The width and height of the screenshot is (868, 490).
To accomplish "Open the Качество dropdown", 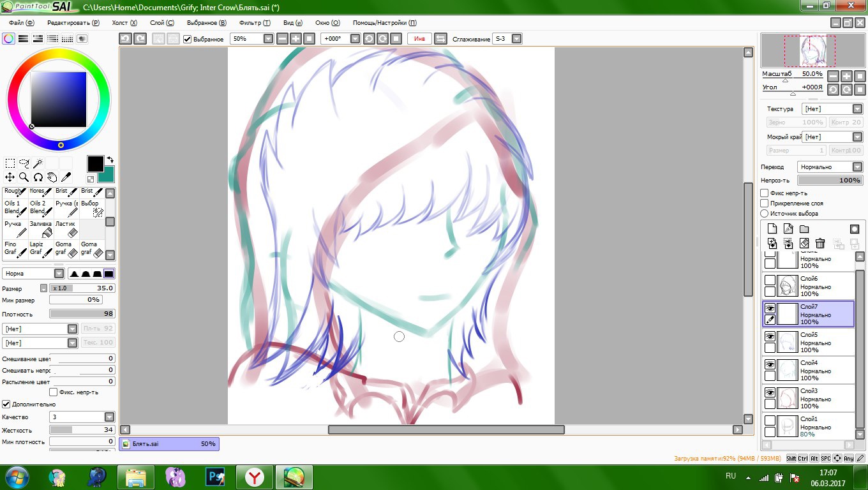I will (108, 417).
